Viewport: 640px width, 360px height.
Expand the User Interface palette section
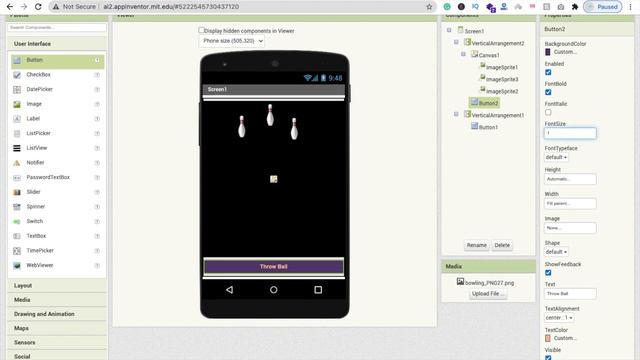(57, 44)
